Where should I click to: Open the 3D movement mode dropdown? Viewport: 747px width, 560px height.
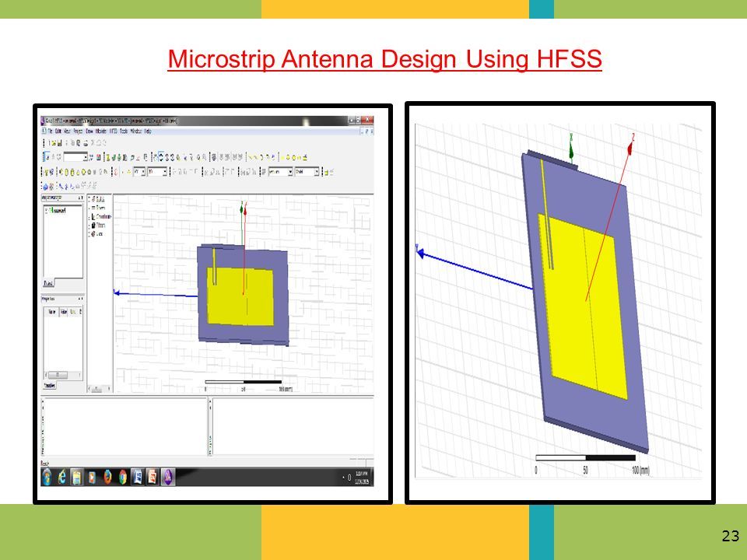pyautogui.click(x=157, y=171)
